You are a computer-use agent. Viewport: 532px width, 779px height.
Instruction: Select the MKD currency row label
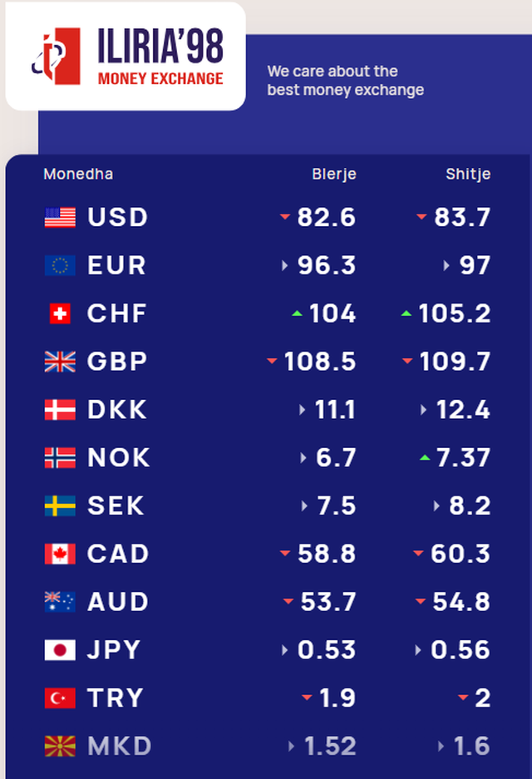coord(120,747)
